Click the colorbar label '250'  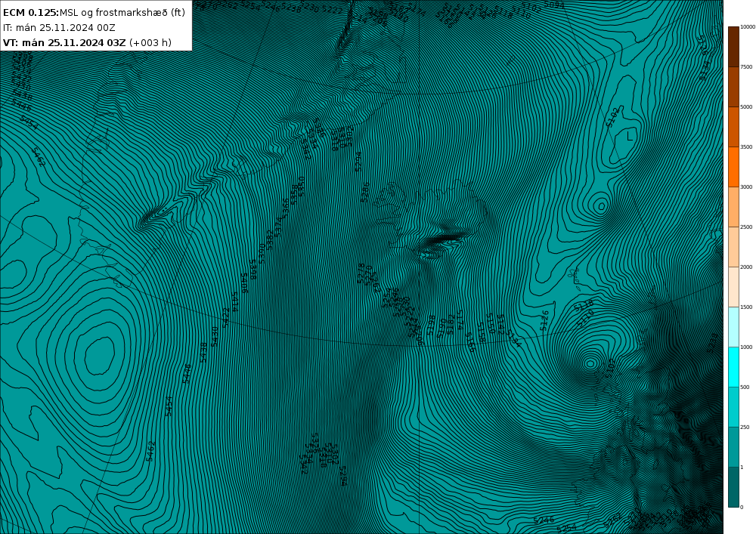pyautogui.click(x=745, y=427)
